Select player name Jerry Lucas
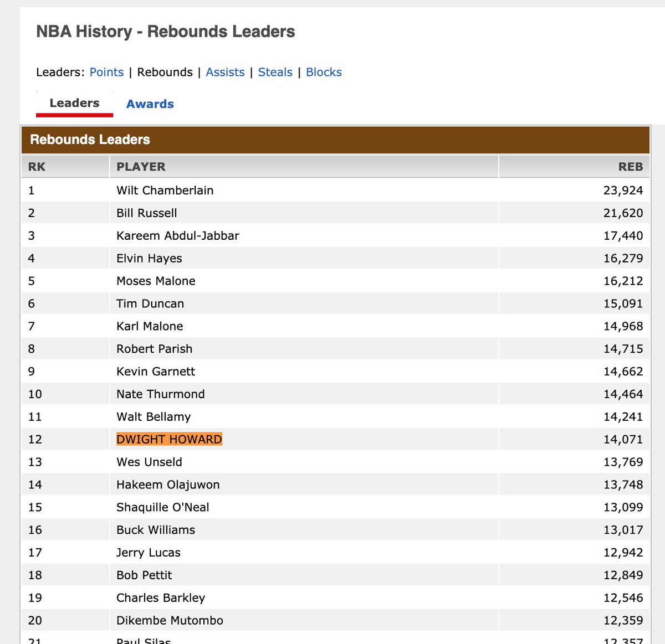Viewport: 665px width, 644px height. point(149,553)
